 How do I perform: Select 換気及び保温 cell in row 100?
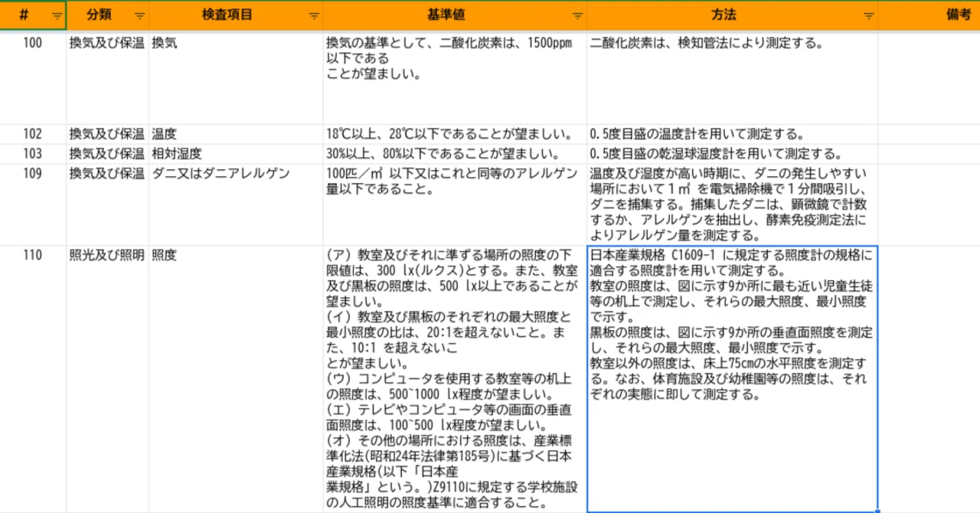tap(107, 77)
